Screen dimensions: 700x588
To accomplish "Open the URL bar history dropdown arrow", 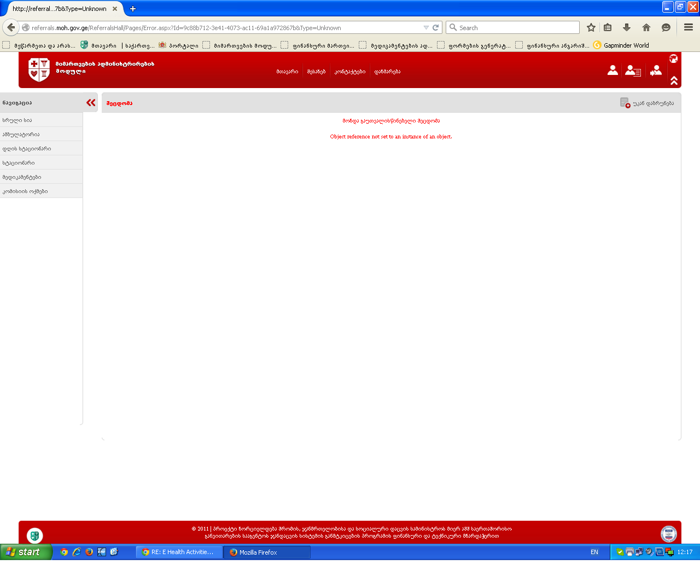I will tap(426, 27).
